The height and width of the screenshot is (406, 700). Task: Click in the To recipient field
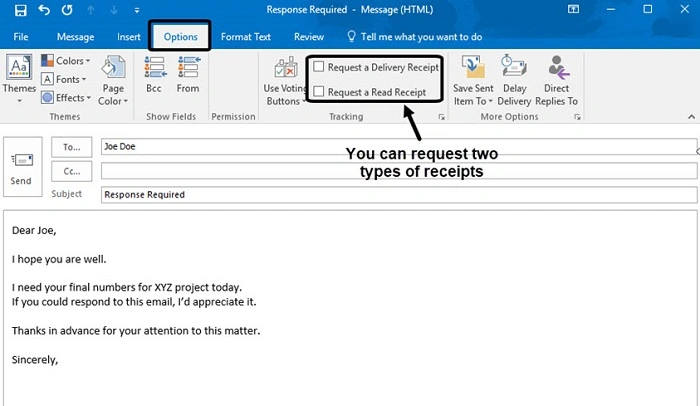tap(399, 146)
